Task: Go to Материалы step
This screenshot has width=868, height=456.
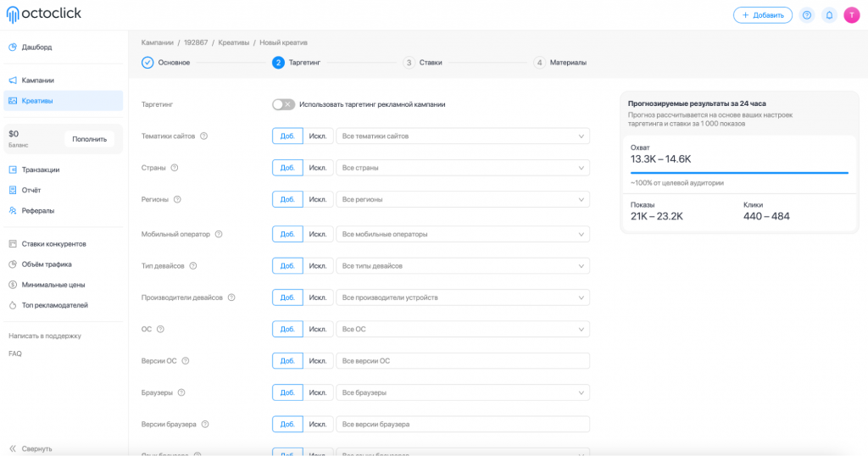Action: click(559, 63)
